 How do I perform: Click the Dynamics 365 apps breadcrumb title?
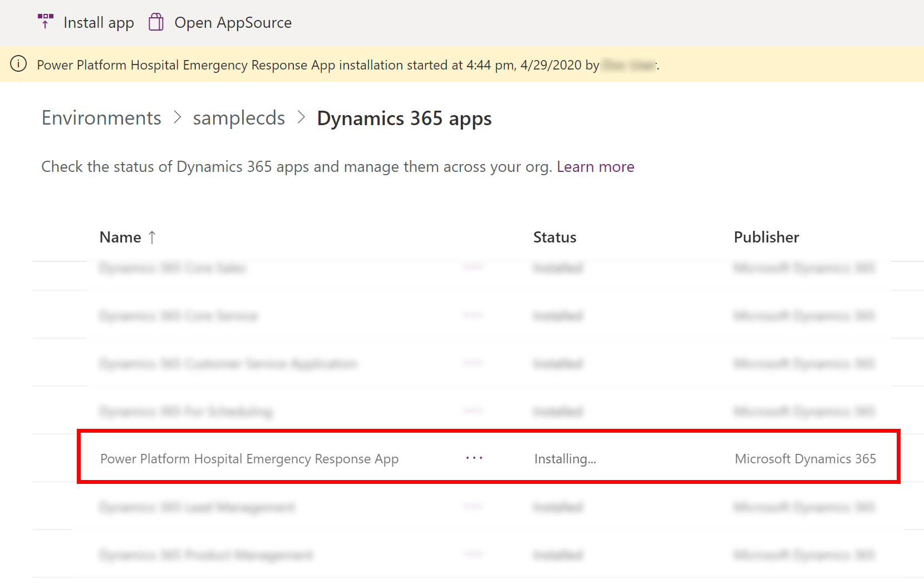pyautogui.click(x=405, y=118)
